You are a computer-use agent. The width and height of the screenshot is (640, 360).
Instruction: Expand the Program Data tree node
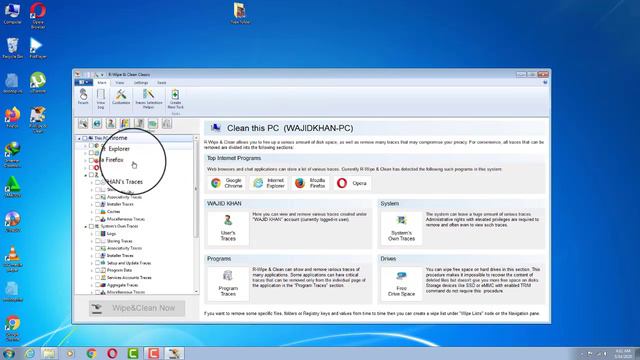(92, 270)
